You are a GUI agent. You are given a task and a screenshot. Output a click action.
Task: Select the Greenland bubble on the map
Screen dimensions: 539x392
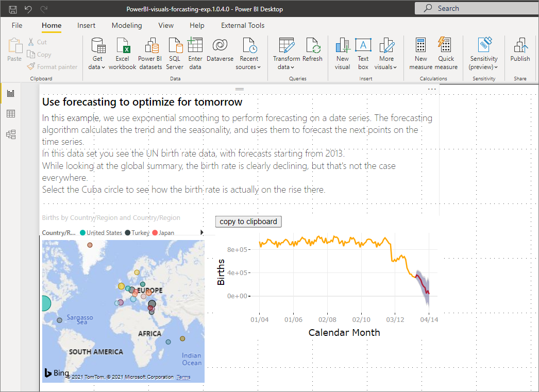[x=90, y=245]
